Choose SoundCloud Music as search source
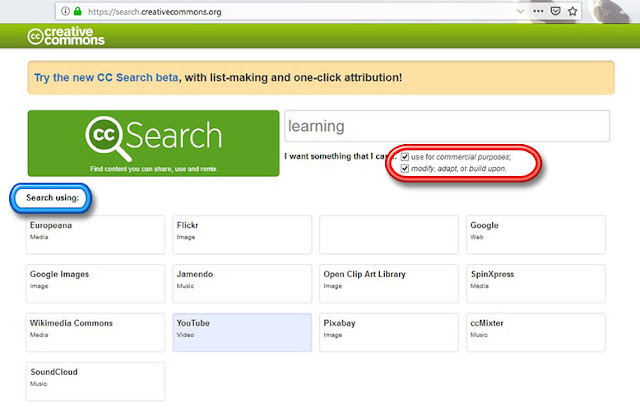 [96, 382]
